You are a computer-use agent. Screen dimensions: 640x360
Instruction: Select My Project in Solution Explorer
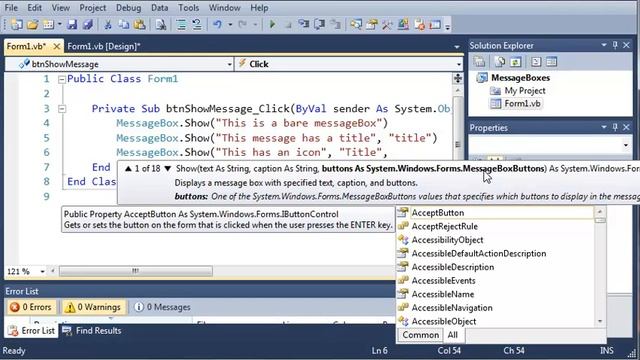pyautogui.click(x=525, y=91)
